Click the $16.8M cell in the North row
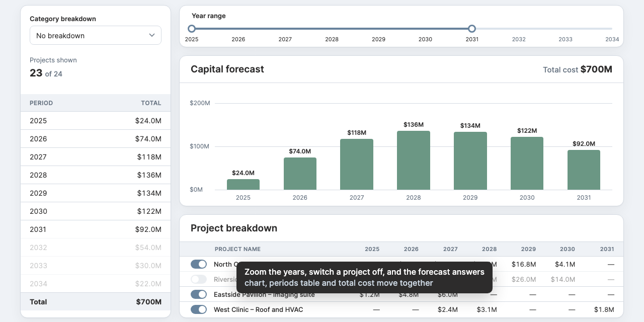644x322 pixels. (524, 264)
